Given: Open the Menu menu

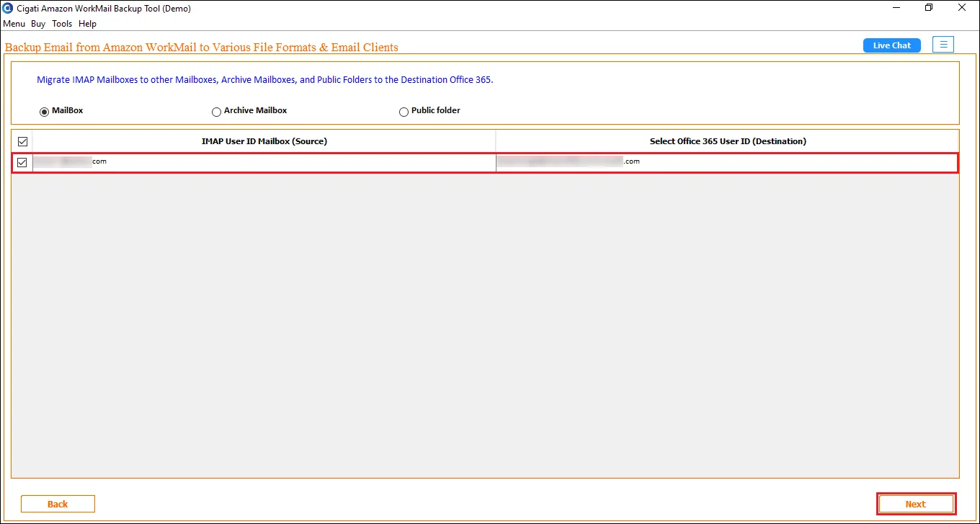Looking at the screenshot, I should (x=14, y=24).
